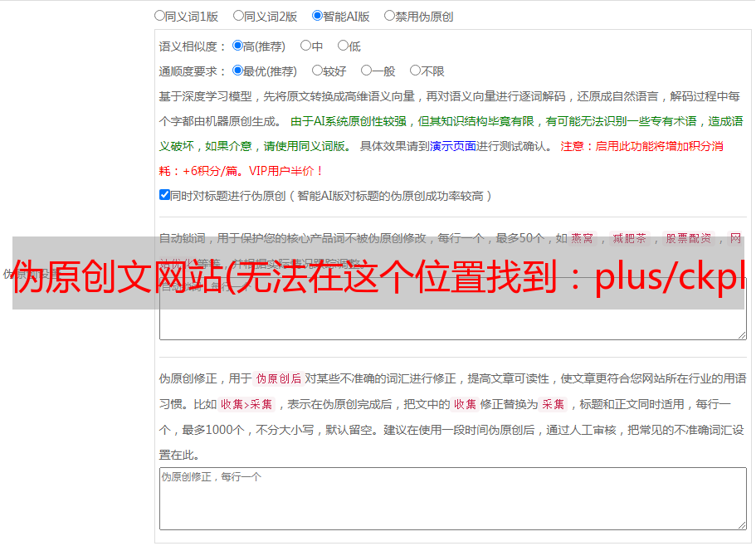The width and height of the screenshot is (756, 546).
Task: Focus the 自动锁词 textarea
Action: coord(453,309)
